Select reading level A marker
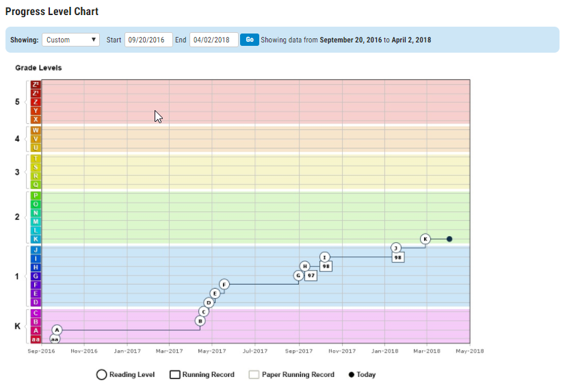The height and width of the screenshot is (392, 565). [57, 330]
